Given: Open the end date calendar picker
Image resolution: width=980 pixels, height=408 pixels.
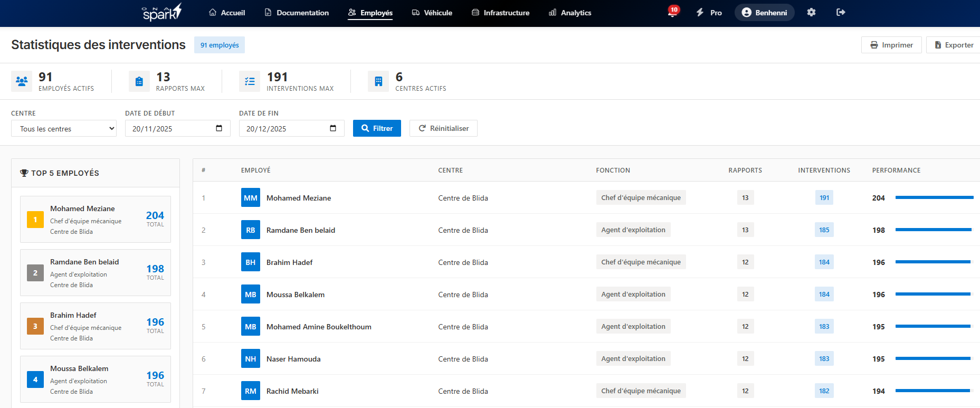Looking at the screenshot, I should pos(333,128).
